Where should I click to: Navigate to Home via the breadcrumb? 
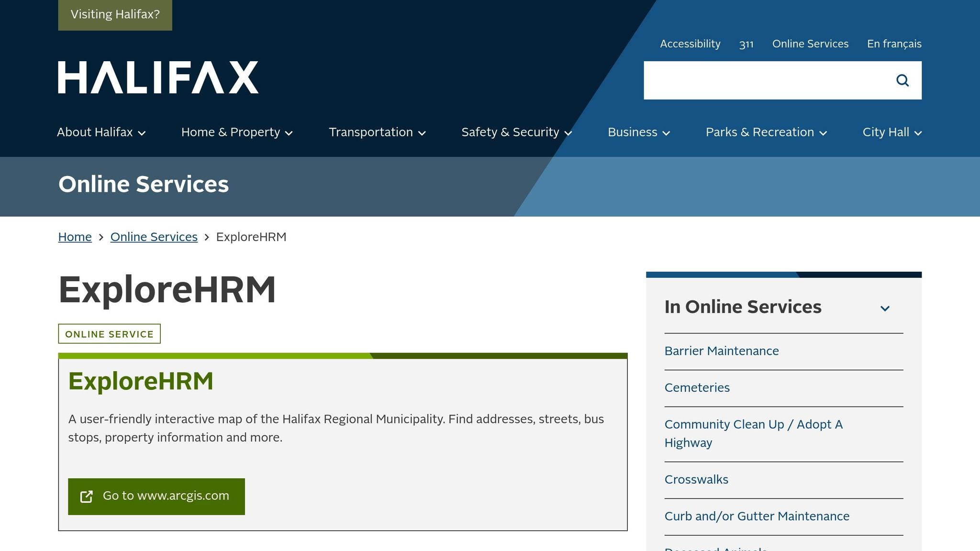point(75,237)
